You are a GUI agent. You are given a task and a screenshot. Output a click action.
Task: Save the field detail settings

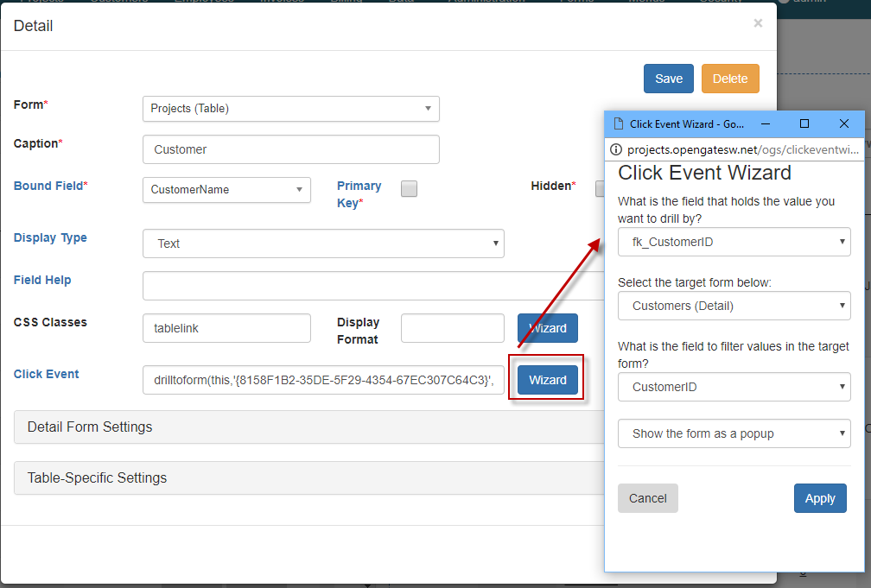[668, 78]
